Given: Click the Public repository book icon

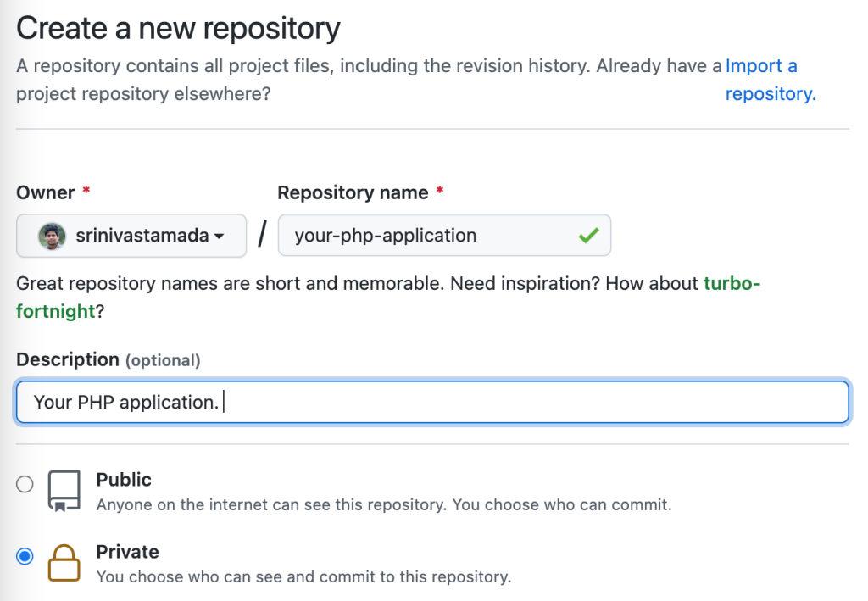Looking at the screenshot, I should coord(64,491).
